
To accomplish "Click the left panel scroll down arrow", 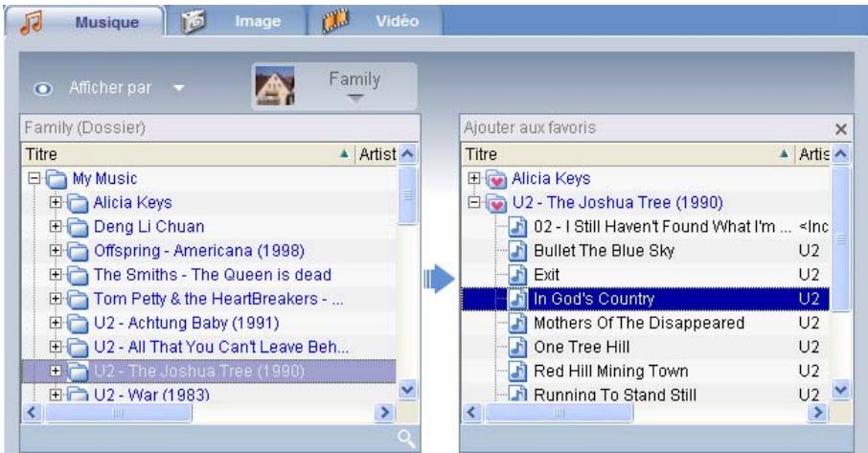I will 407,390.
